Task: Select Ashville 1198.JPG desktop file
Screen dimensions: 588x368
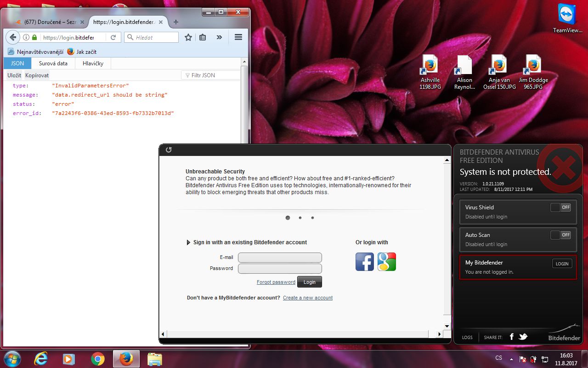Action: click(430, 72)
